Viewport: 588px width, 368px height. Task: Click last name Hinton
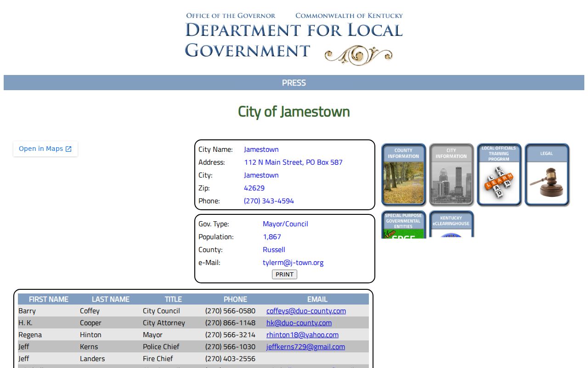click(90, 335)
